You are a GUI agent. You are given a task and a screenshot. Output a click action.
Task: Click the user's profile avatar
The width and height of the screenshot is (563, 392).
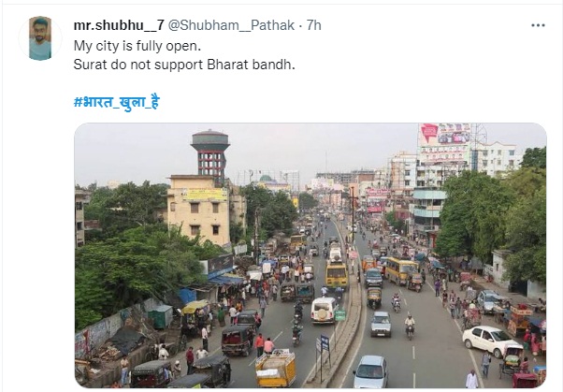(x=39, y=37)
